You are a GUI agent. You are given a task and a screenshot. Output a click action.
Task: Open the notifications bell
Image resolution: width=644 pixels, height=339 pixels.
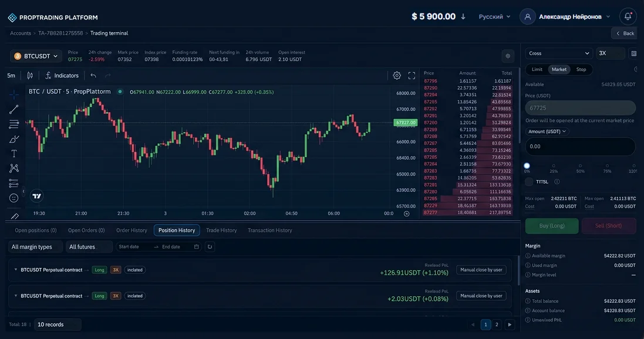click(x=628, y=17)
